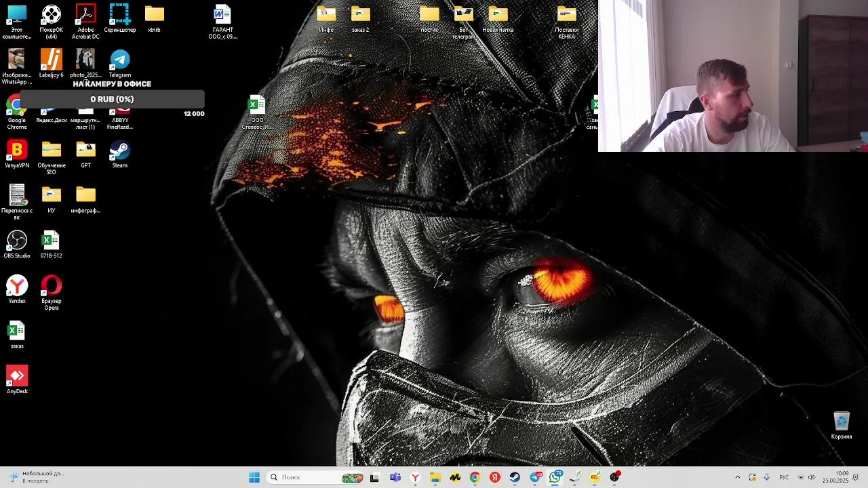Select the Бот телеграм folder
Image resolution: width=868 pixels, height=488 pixels.
click(464, 22)
